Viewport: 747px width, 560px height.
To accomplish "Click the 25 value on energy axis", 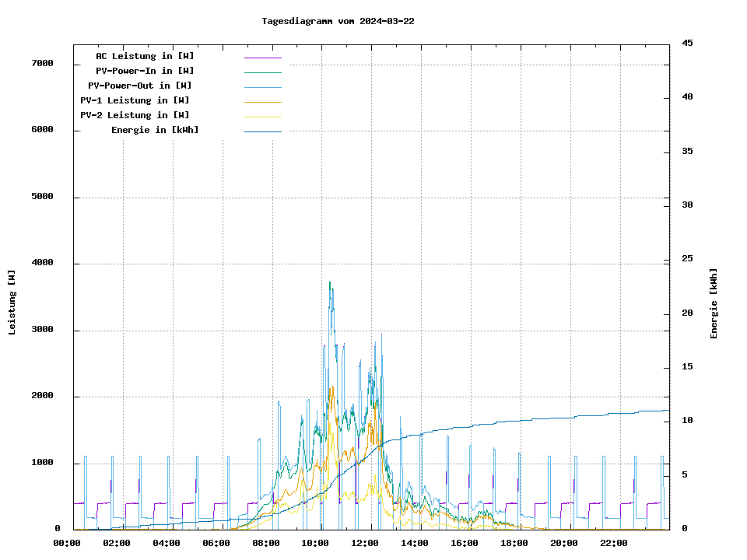I will (x=687, y=258).
